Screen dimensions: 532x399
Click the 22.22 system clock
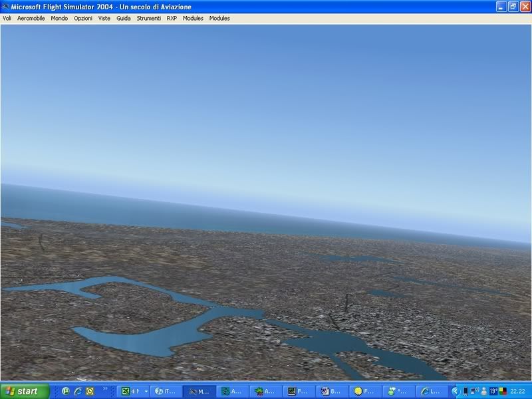click(517, 391)
